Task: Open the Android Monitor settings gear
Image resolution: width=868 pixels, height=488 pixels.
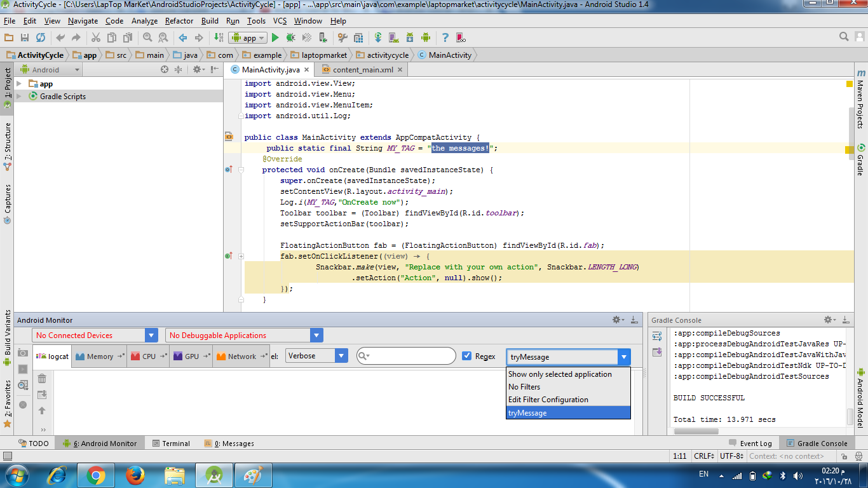Action: coord(618,320)
